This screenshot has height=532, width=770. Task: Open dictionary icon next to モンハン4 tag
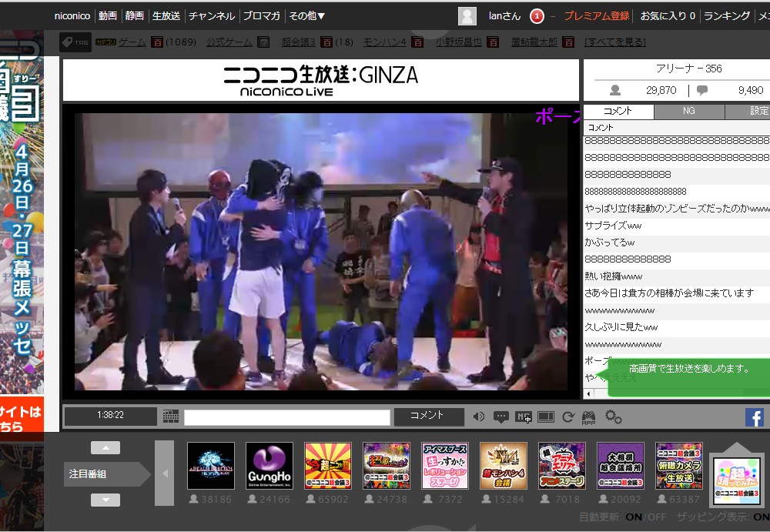(417, 42)
